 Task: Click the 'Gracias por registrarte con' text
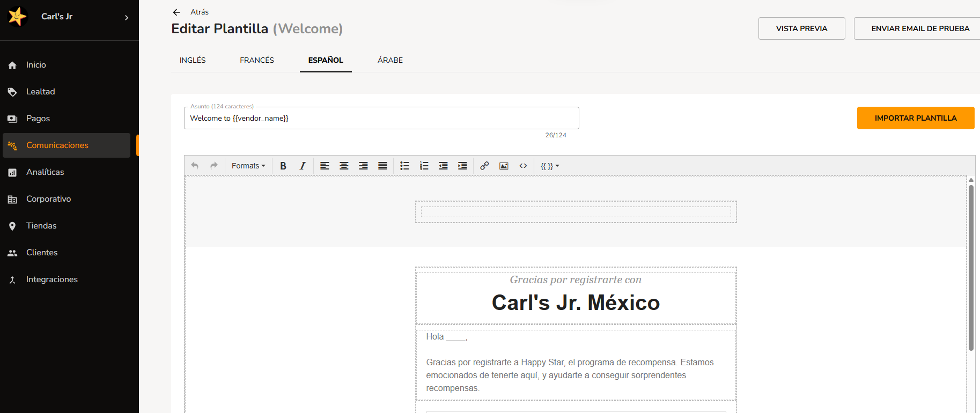coord(576,279)
